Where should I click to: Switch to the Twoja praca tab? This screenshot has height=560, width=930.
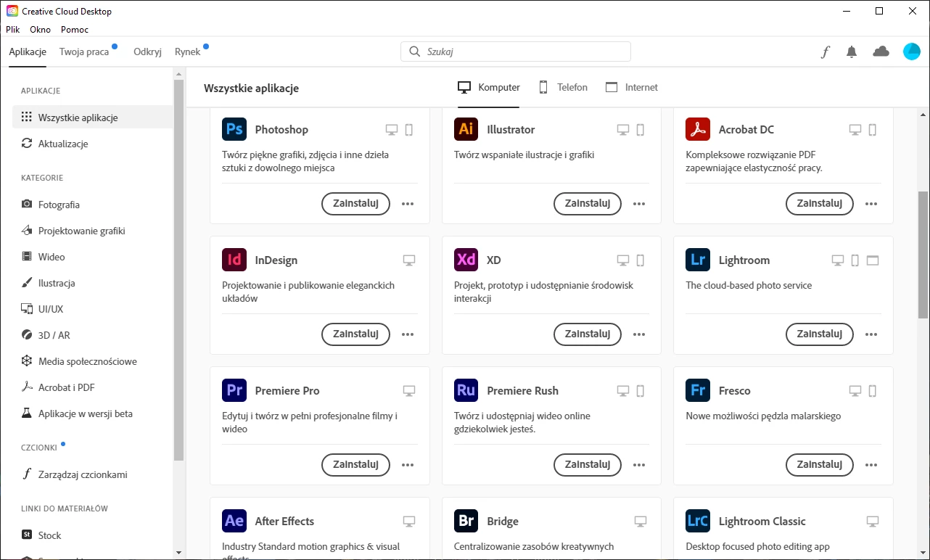(x=84, y=52)
